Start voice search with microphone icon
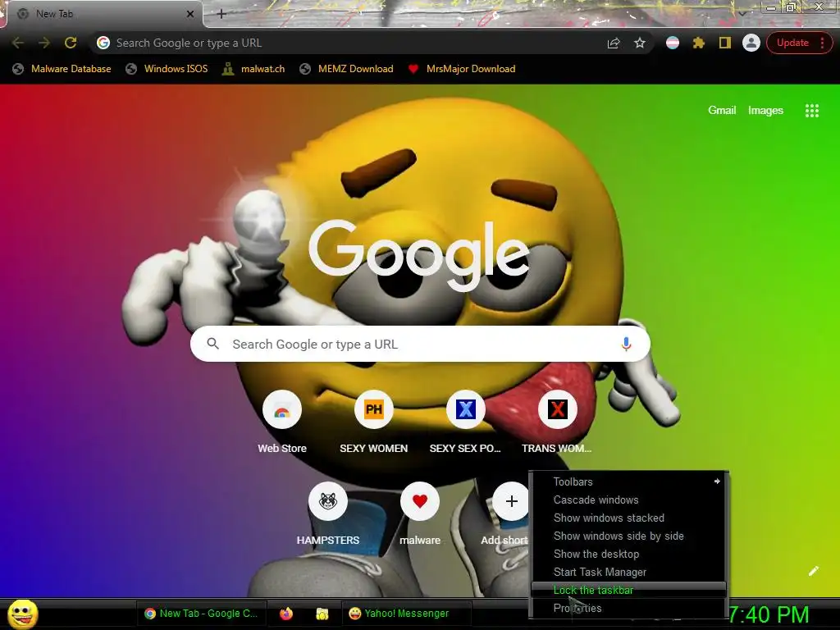Screen dimensions: 840x630 coord(626,344)
